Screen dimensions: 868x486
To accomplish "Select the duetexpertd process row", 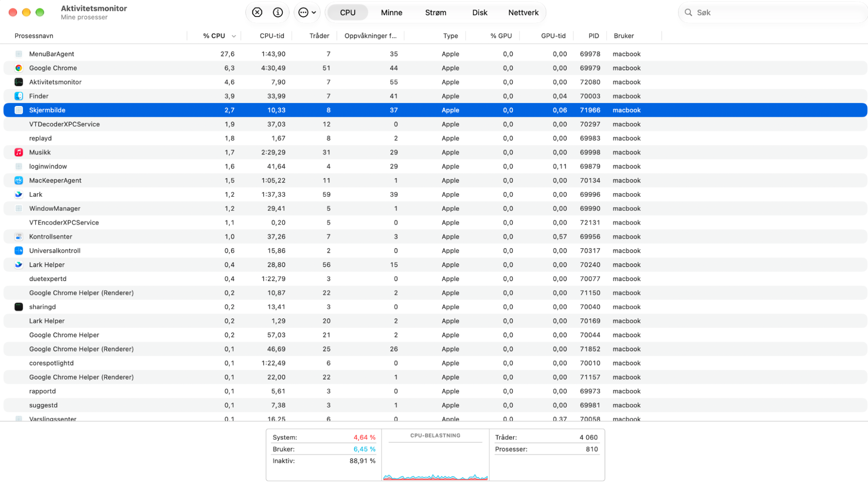I will coord(436,279).
